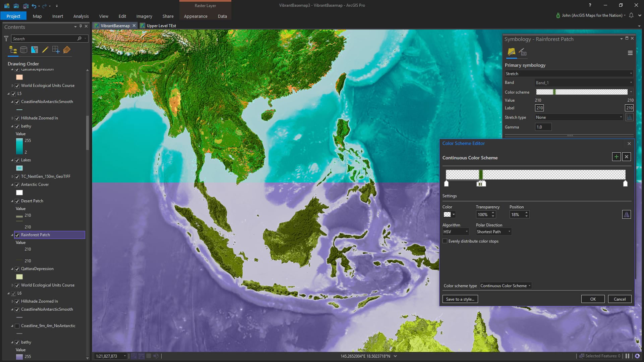This screenshot has height=362, width=644.
Task: Open the Color swatch picker in Settings
Action: [x=449, y=215]
